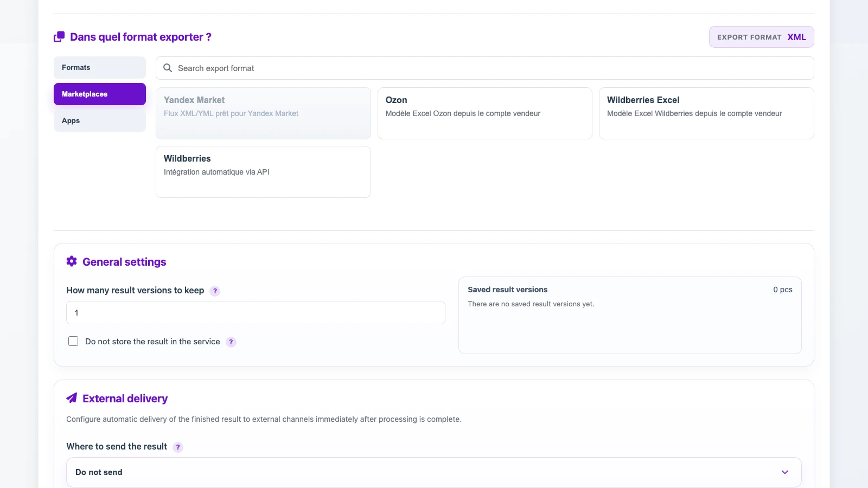Click the search magnifier icon
The image size is (868, 488).
tap(168, 68)
